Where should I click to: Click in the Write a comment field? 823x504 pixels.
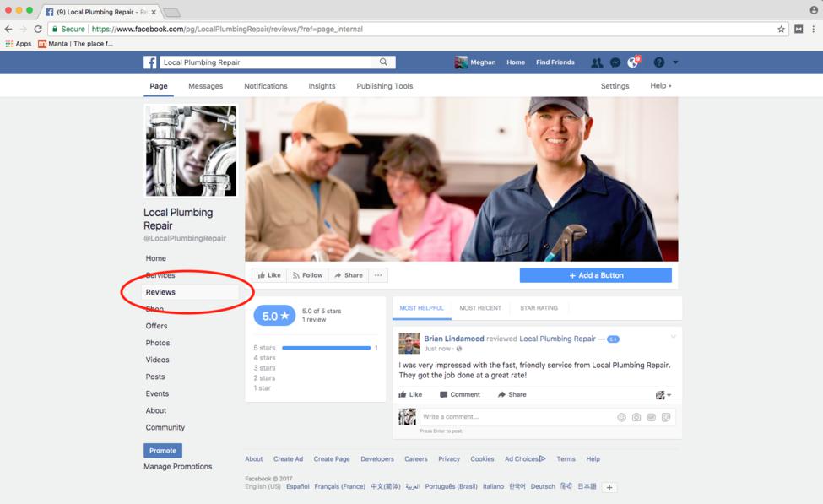[517, 417]
